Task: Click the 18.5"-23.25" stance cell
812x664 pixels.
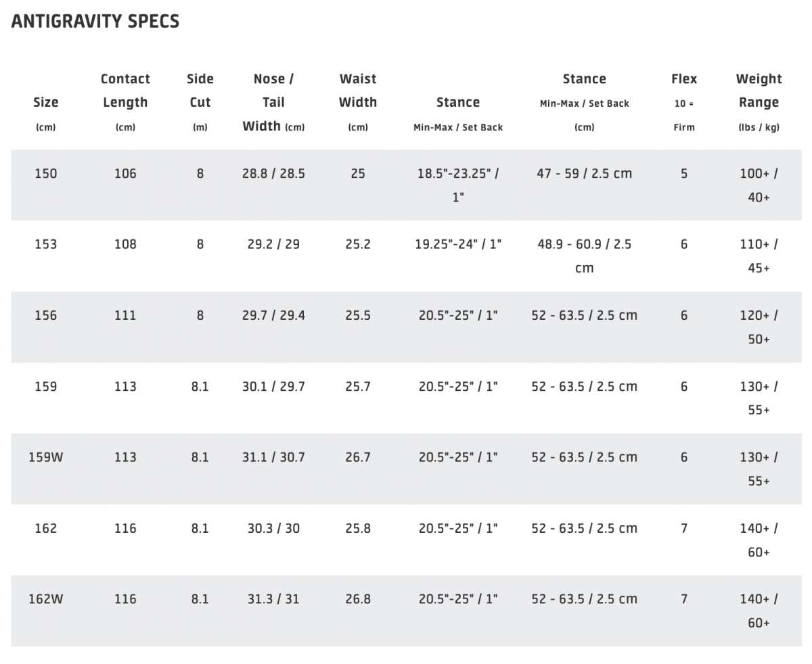Action: [x=458, y=185]
